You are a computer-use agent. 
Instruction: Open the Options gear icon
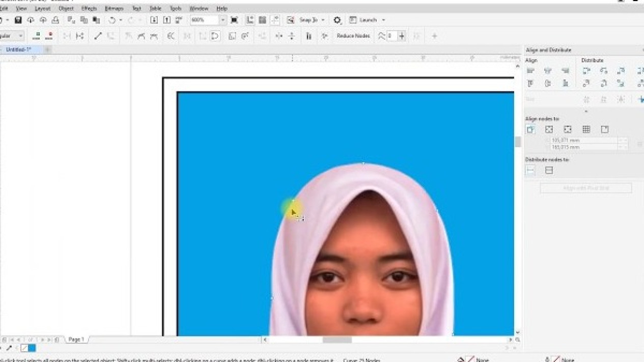click(x=337, y=20)
